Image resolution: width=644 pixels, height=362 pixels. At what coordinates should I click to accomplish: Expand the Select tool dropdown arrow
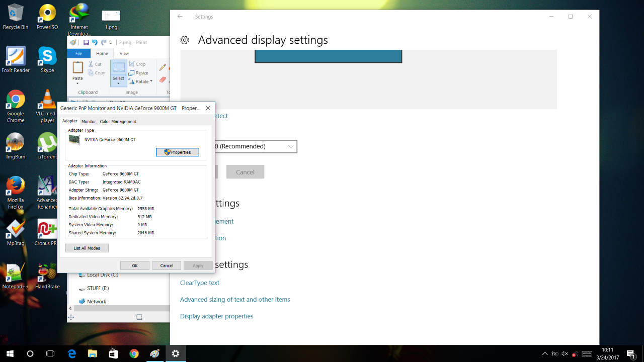(x=118, y=84)
